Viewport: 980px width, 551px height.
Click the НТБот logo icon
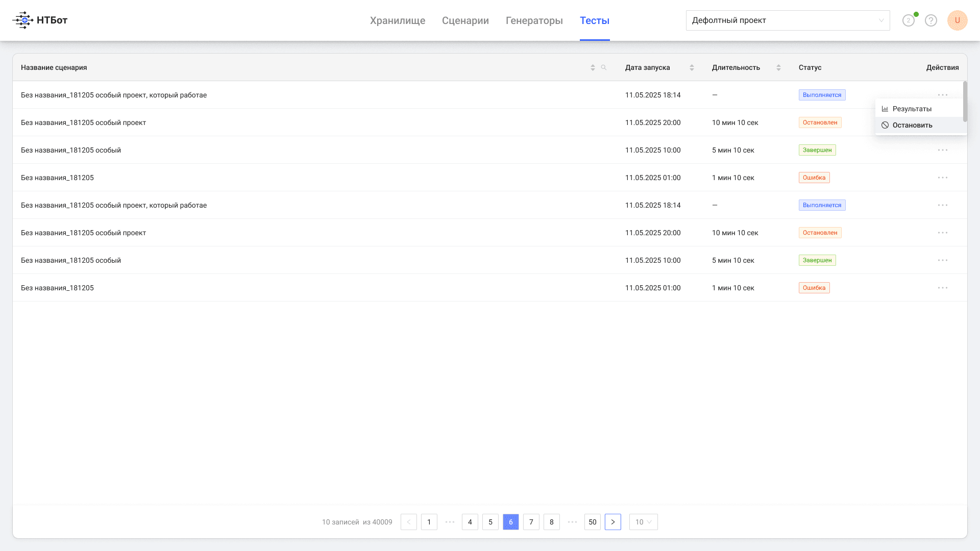tap(23, 20)
